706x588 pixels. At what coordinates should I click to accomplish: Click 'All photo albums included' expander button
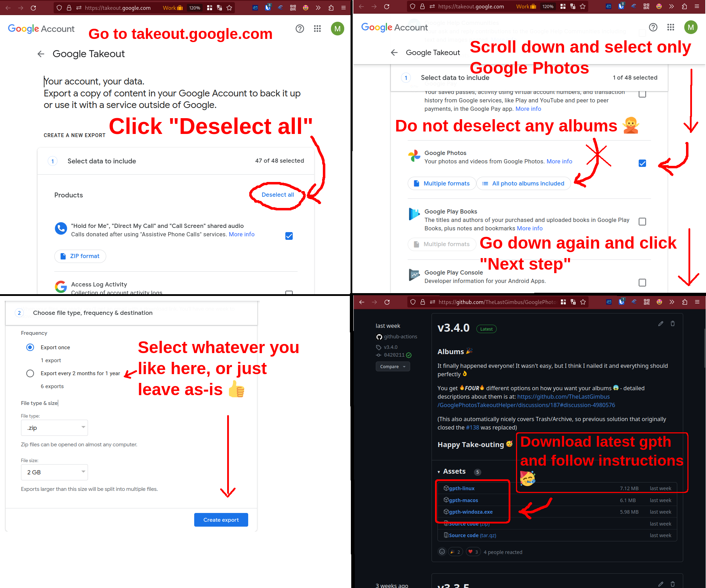point(524,183)
